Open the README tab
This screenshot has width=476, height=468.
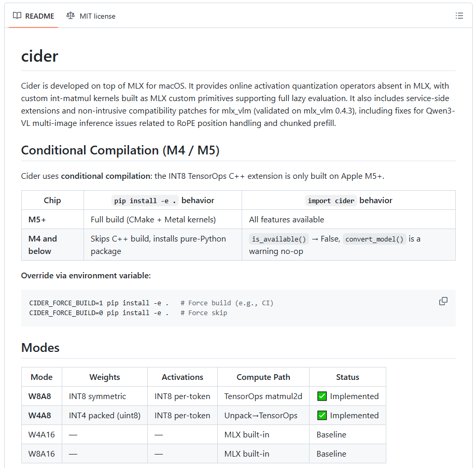(33, 16)
